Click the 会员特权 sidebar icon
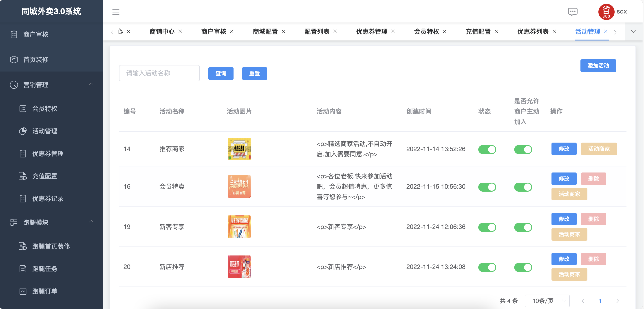The height and width of the screenshot is (309, 644). (x=23, y=109)
